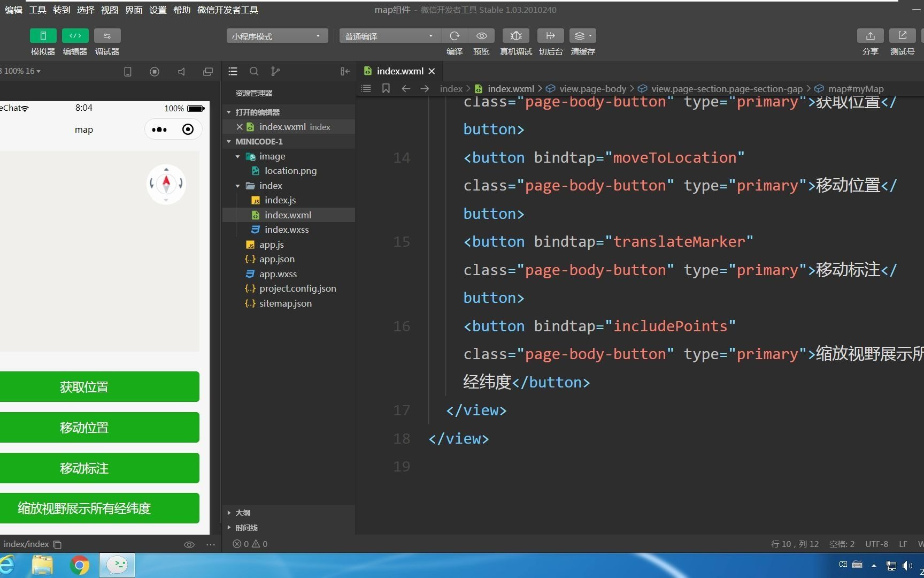This screenshot has height=578, width=924.
Task: Open the 工具 menu
Action: coord(37,10)
